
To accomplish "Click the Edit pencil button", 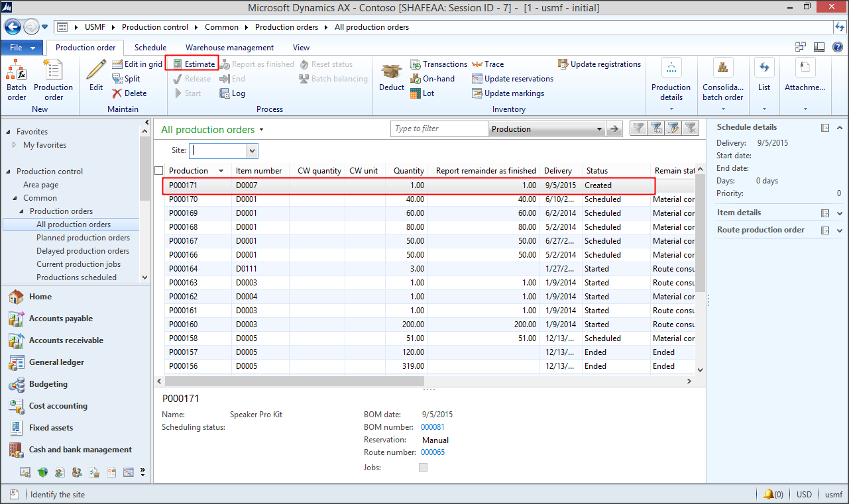I will tap(96, 76).
